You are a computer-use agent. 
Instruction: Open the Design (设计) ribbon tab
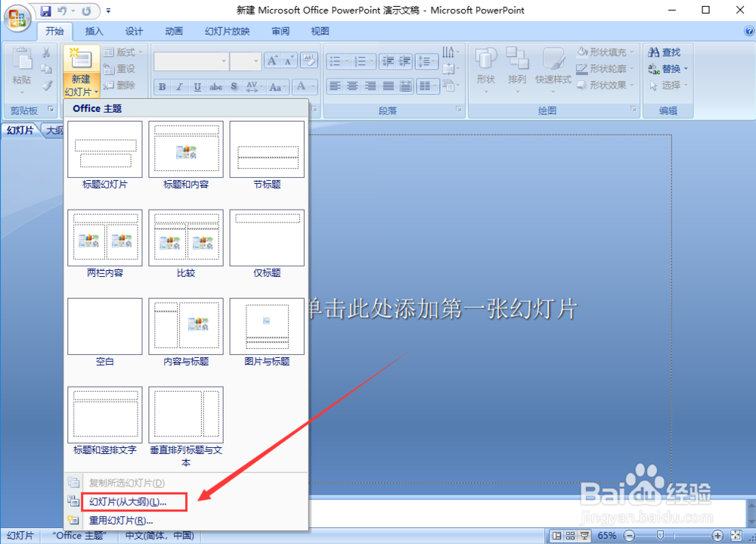click(x=134, y=31)
